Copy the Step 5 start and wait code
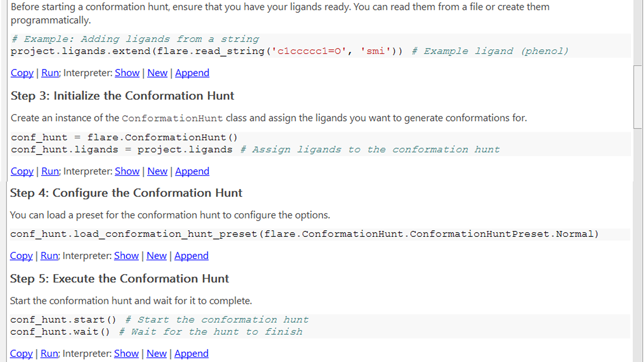 tap(21, 354)
